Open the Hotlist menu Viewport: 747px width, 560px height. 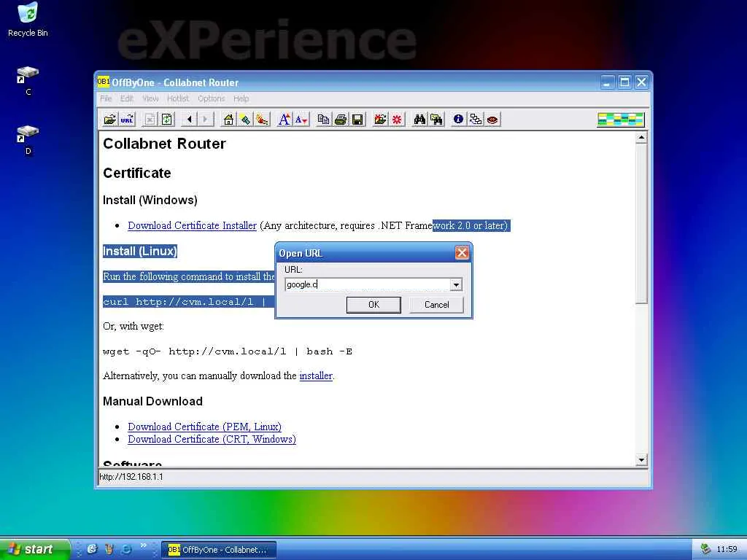tap(178, 98)
